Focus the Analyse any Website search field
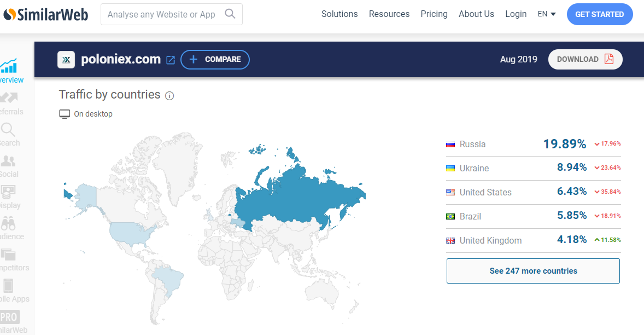The image size is (644, 335). pos(171,14)
